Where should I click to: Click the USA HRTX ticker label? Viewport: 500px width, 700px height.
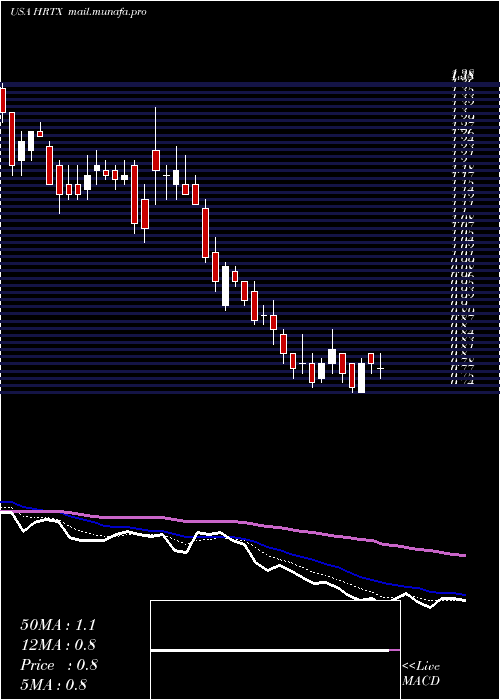(x=37, y=12)
